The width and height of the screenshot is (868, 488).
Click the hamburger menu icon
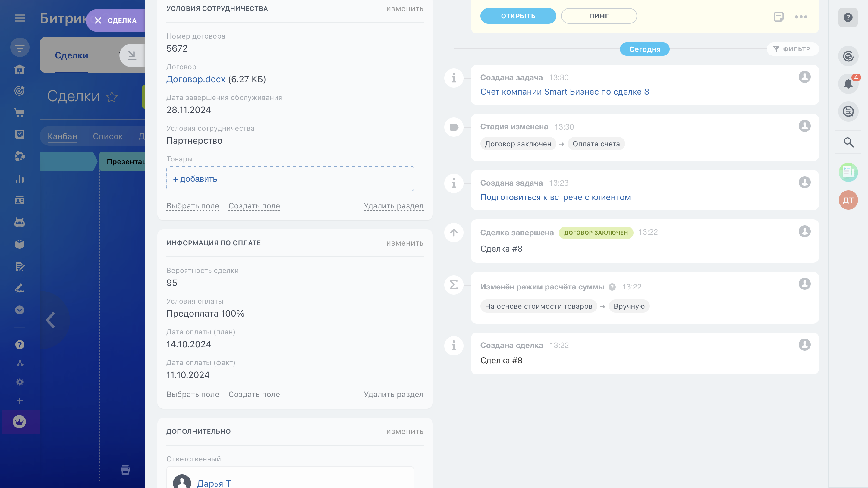(x=20, y=18)
